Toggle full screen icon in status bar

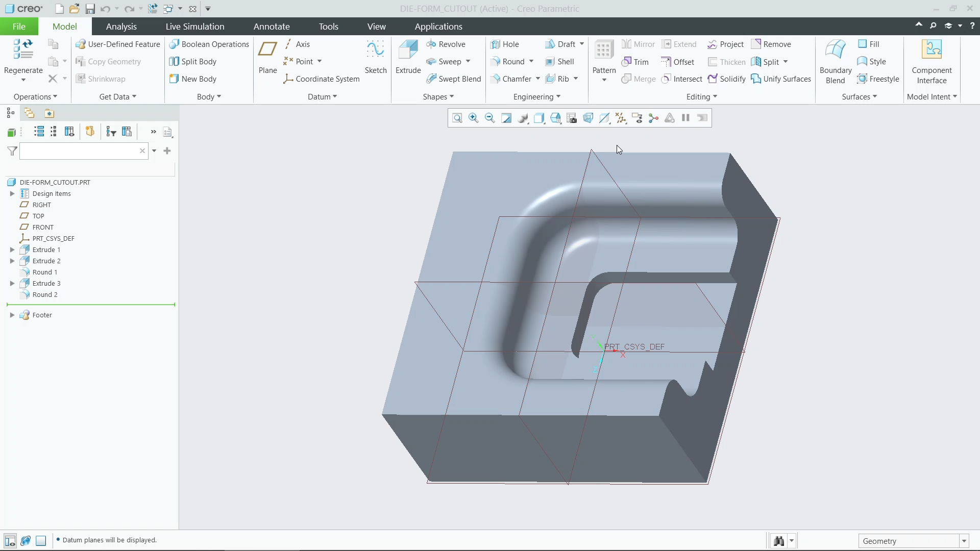pyautogui.click(x=41, y=541)
